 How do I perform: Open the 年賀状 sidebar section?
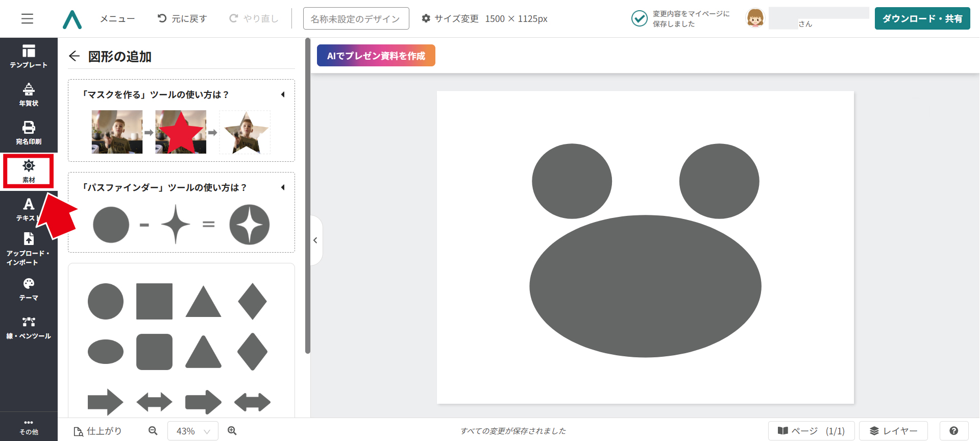coord(29,95)
